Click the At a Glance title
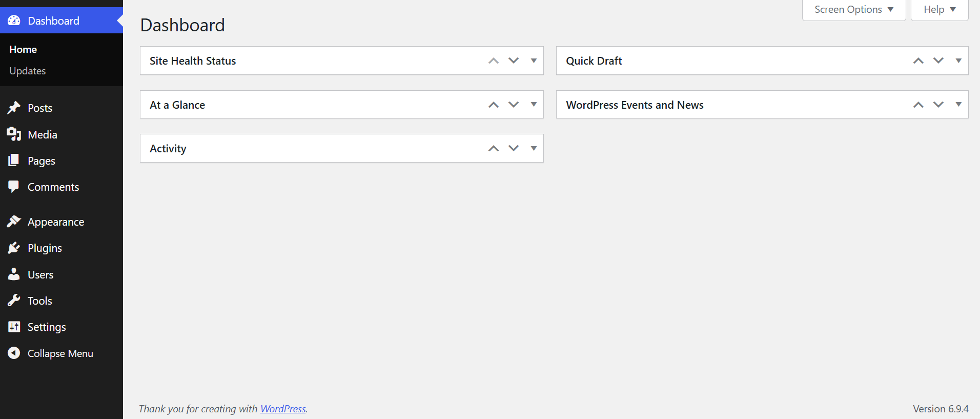This screenshot has height=419, width=980. [x=177, y=105]
